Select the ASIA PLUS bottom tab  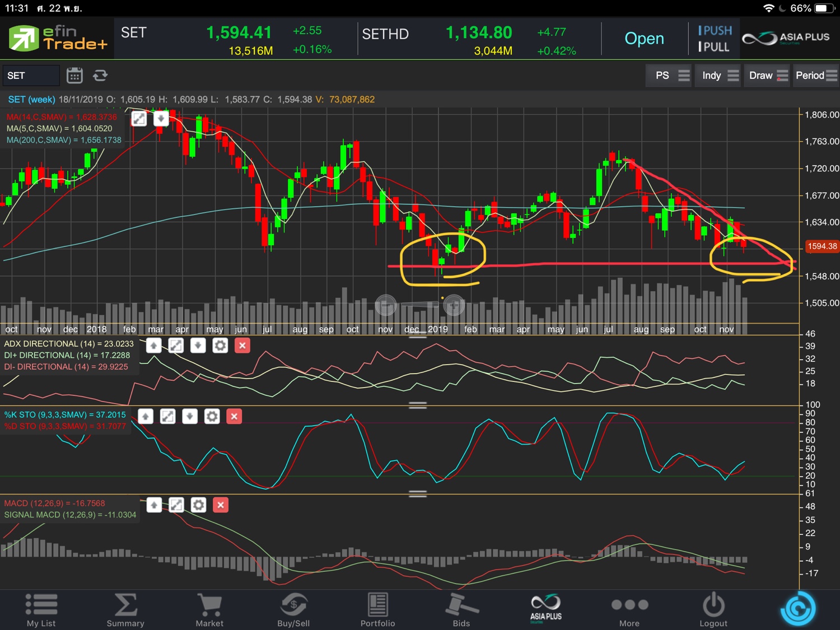(546, 608)
